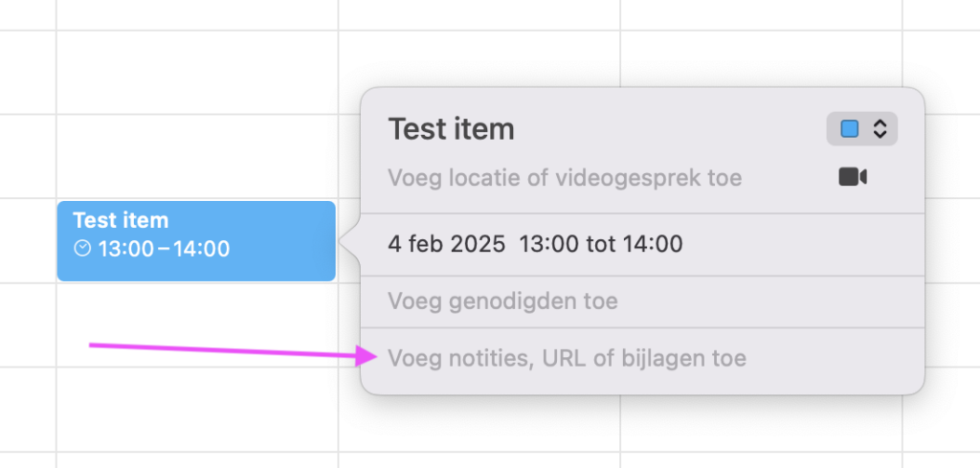Click "Voeg genodigden toe" to add invitees

502,301
